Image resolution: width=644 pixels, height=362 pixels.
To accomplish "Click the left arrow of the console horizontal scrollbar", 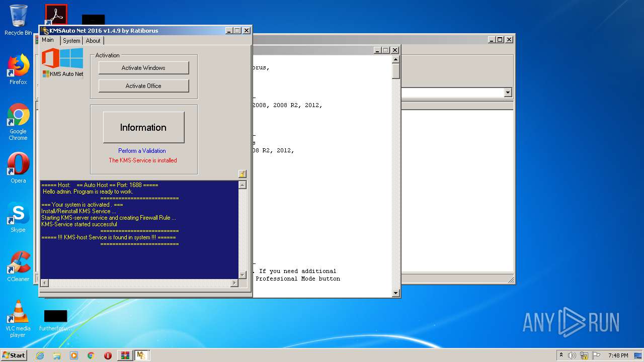I will click(x=44, y=283).
